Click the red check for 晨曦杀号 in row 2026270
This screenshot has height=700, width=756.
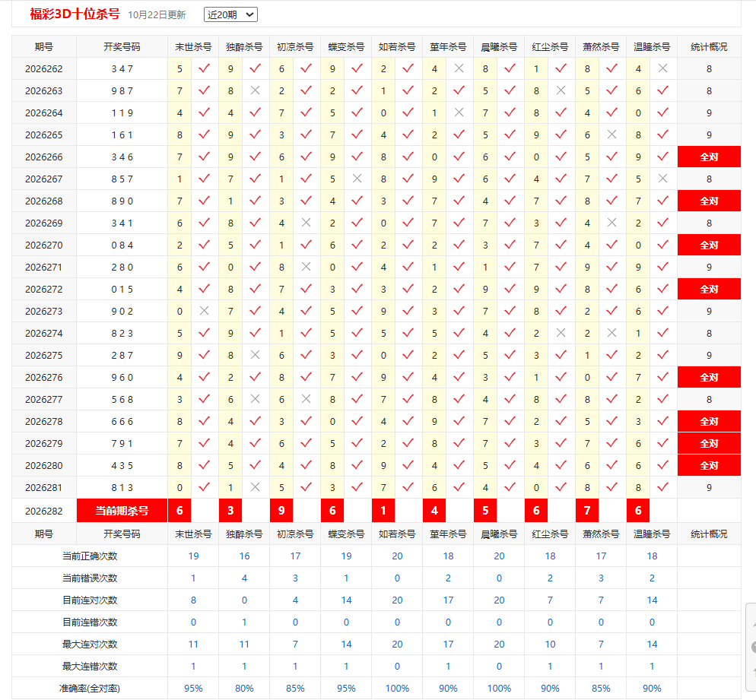click(x=510, y=245)
